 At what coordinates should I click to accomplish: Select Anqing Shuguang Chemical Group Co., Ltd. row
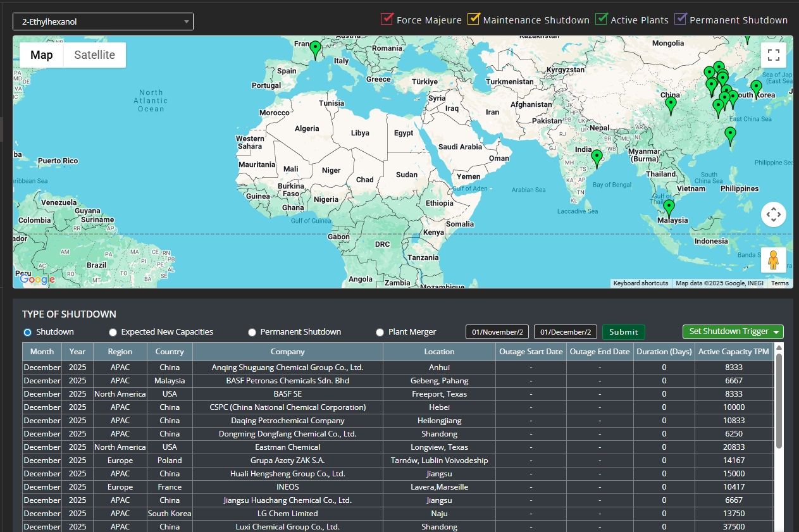(x=398, y=368)
